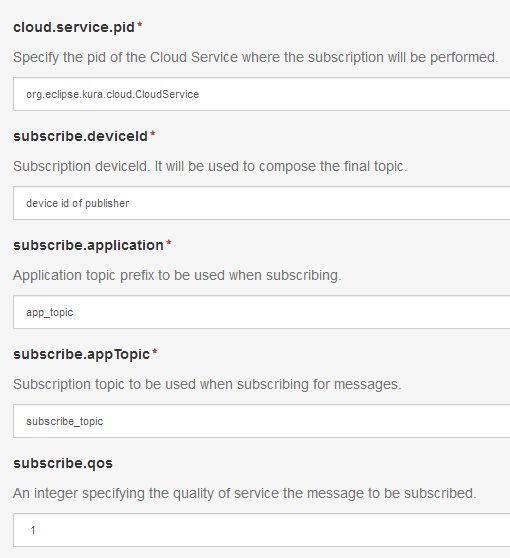Click the red asterisk next to subscribe.deviceId

[x=153, y=134]
